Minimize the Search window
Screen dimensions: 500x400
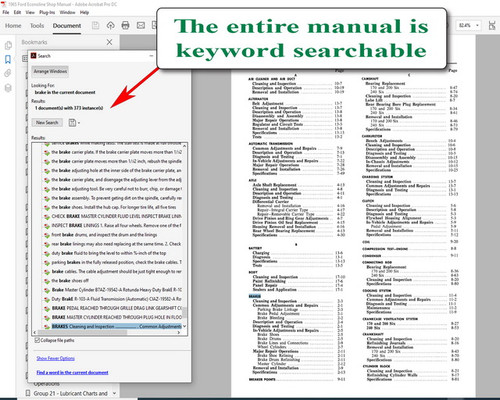pos(151,56)
